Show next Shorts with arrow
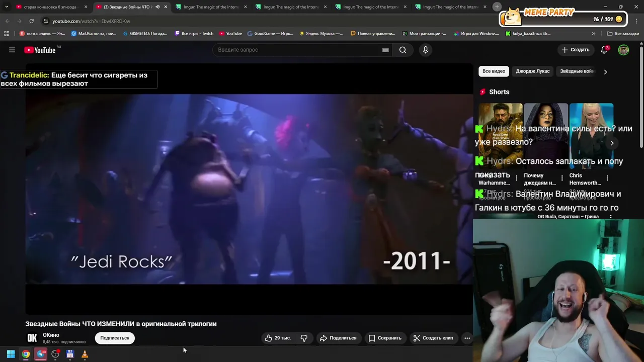The height and width of the screenshot is (362, 644). click(612, 143)
